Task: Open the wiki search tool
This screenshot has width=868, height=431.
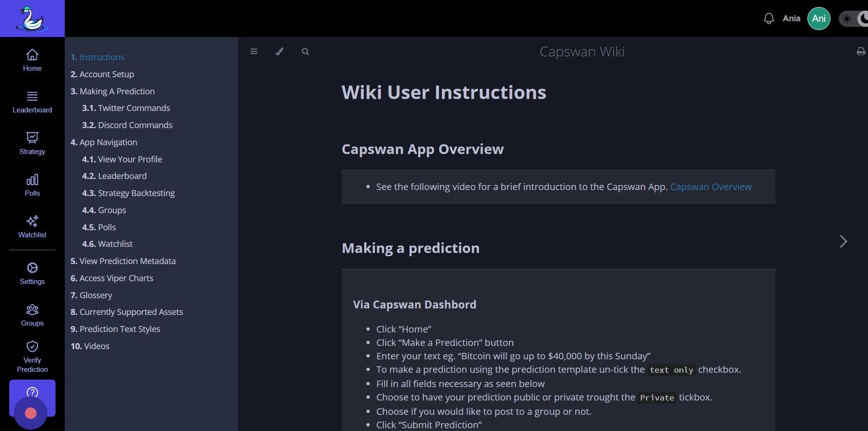Action: (305, 51)
